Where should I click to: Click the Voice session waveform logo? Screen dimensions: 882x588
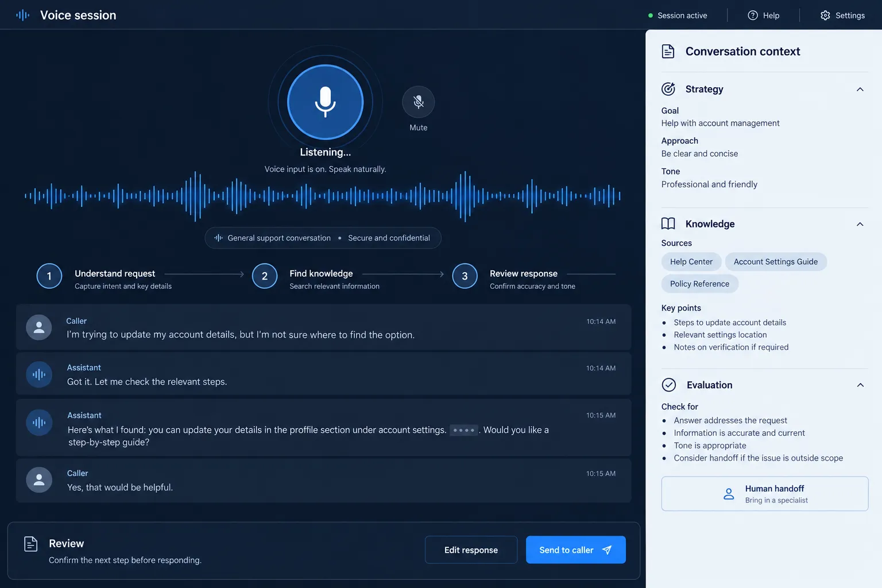tap(23, 16)
